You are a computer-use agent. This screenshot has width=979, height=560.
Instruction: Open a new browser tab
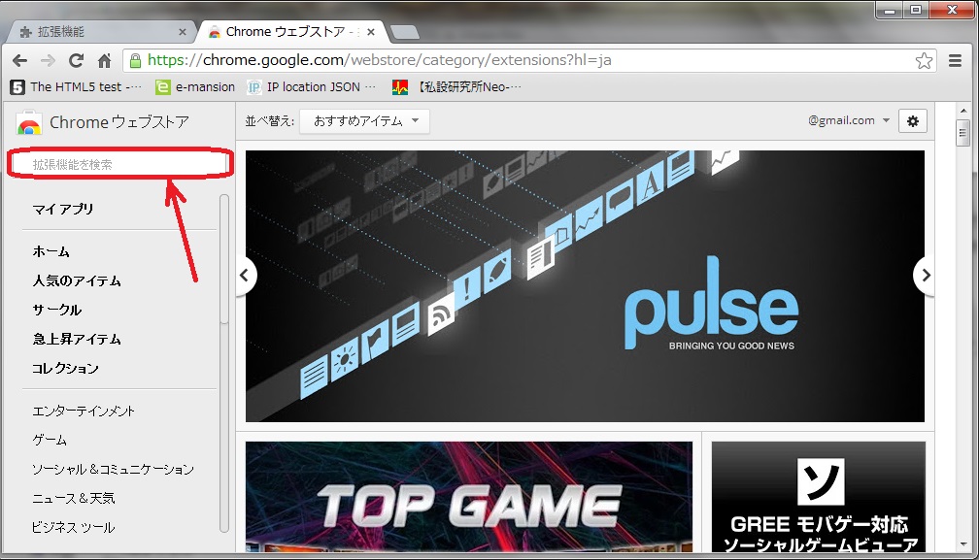click(405, 32)
